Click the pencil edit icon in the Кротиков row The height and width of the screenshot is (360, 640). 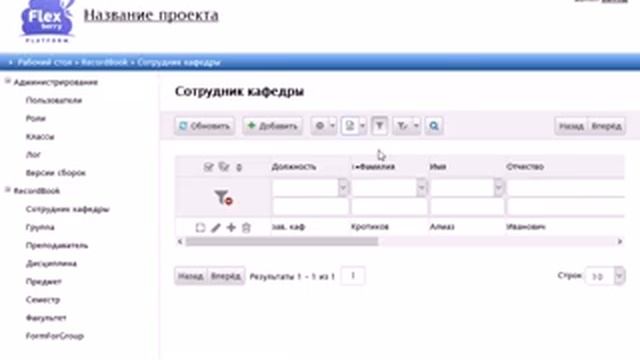[x=216, y=228]
